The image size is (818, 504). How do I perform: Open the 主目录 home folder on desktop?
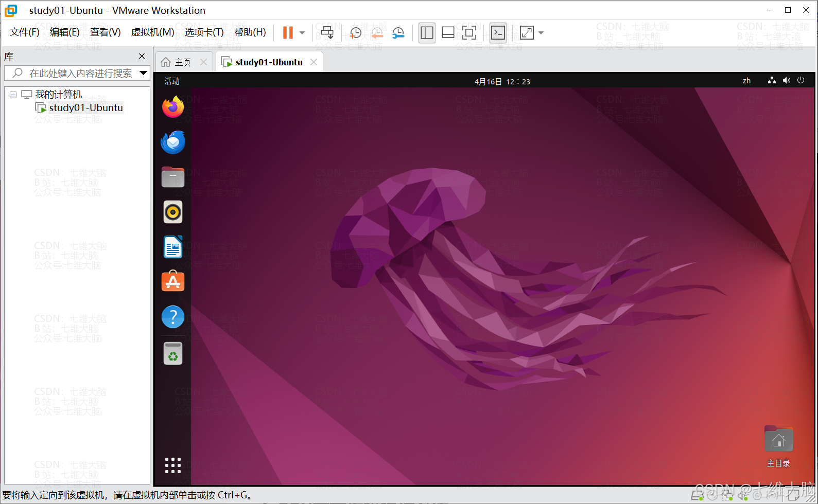pyautogui.click(x=778, y=446)
